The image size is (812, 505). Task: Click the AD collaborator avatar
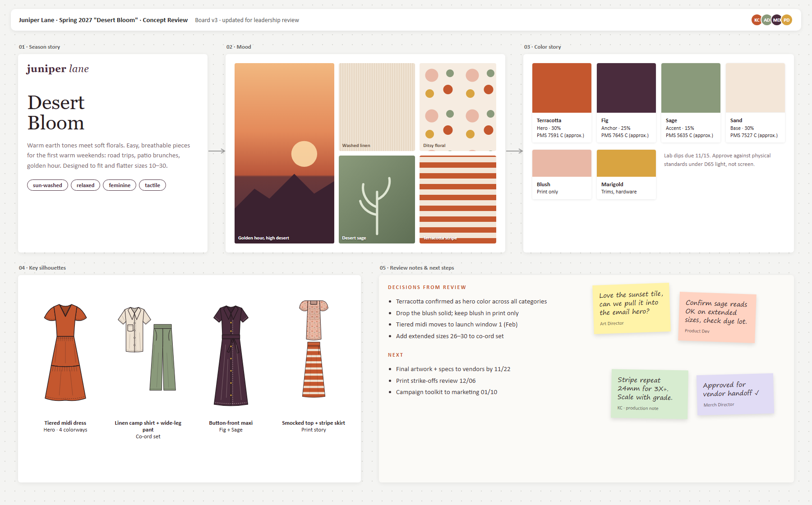[x=766, y=20]
